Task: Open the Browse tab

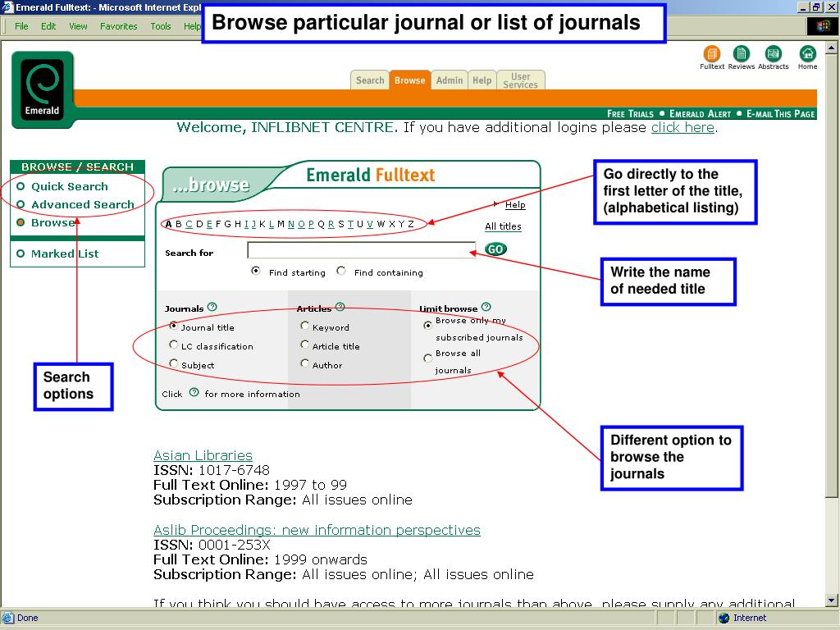Action: (x=410, y=80)
